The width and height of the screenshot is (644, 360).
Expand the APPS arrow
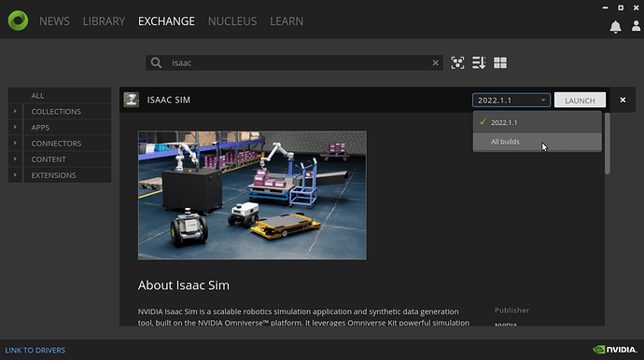point(15,127)
